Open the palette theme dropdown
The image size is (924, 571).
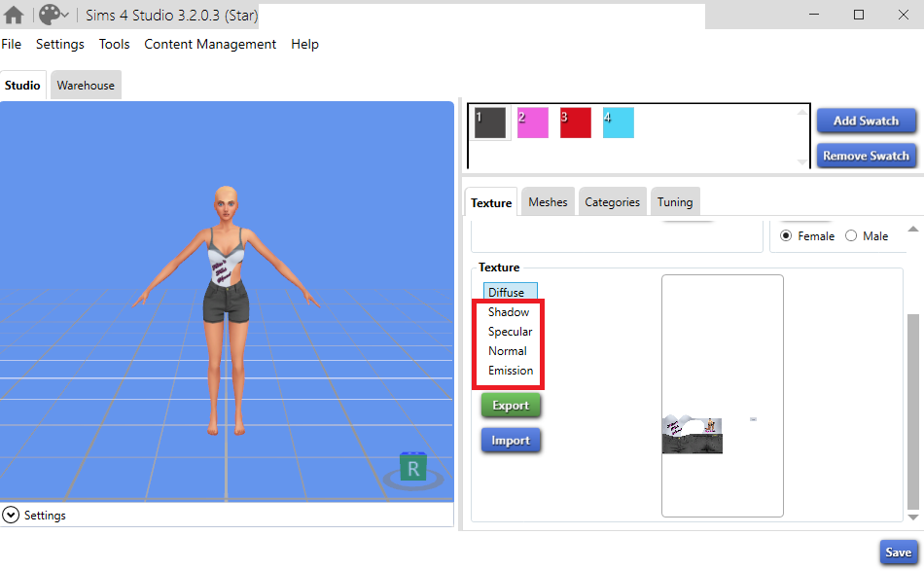coord(54,15)
